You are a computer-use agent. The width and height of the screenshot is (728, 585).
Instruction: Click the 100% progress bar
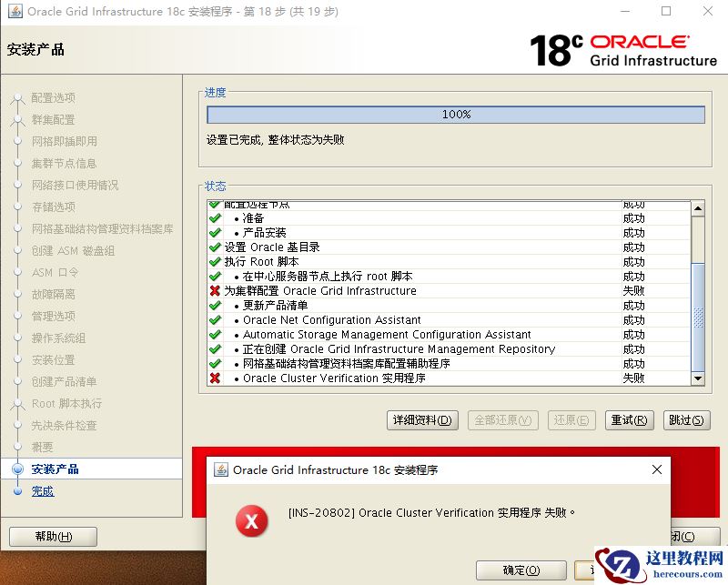click(x=456, y=115)
